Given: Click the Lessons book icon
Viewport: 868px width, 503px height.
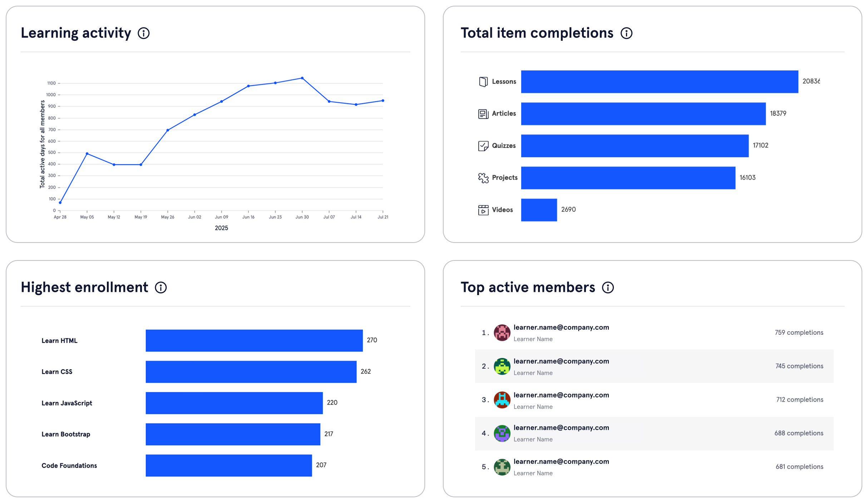Looking at the screenshot, I should pyautogui.click(x=483, y=82).
